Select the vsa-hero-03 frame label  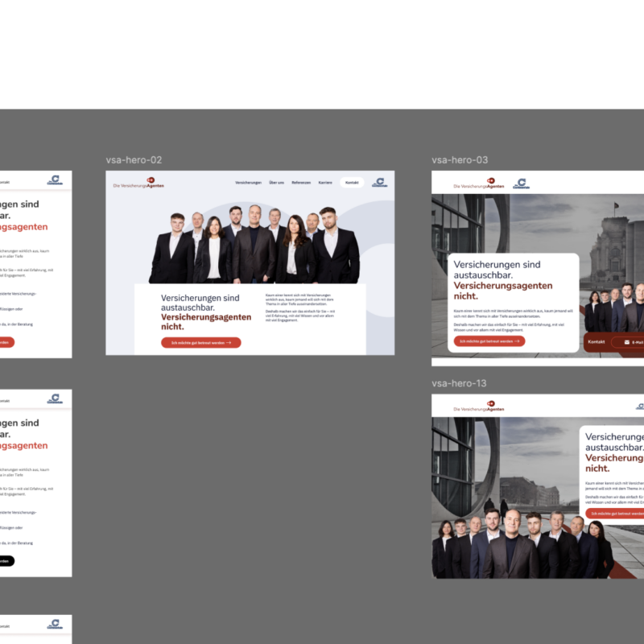460,160
